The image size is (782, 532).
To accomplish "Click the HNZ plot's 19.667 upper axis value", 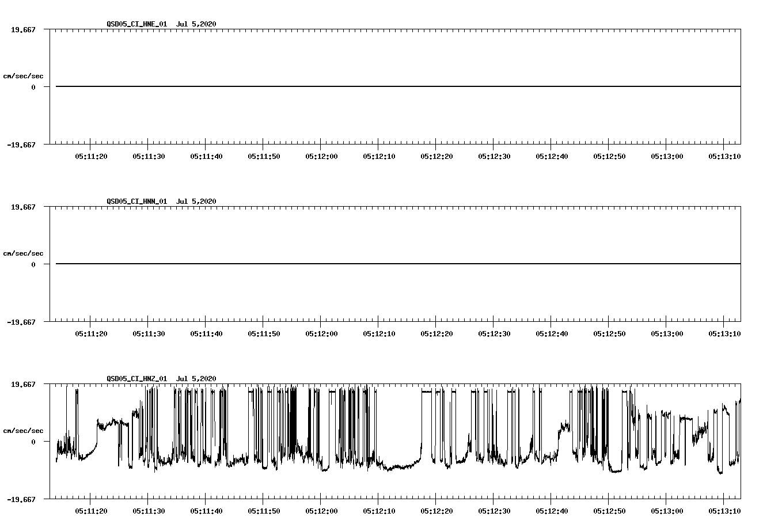I will [23, 384].
